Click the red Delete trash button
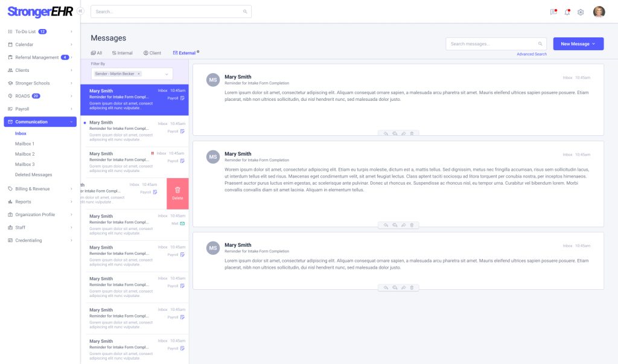The width and height of the screenshot is (618, 364). pos(177,193)
